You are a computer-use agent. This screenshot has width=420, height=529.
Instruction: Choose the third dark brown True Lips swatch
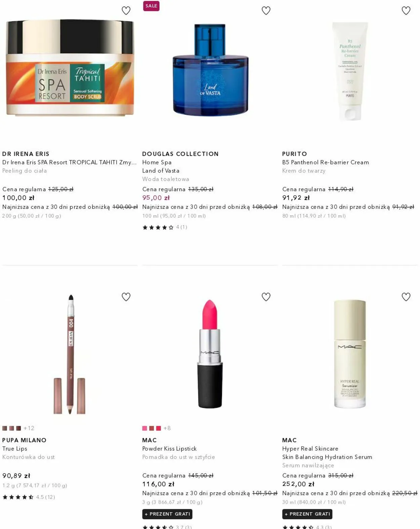coord(18,428)
